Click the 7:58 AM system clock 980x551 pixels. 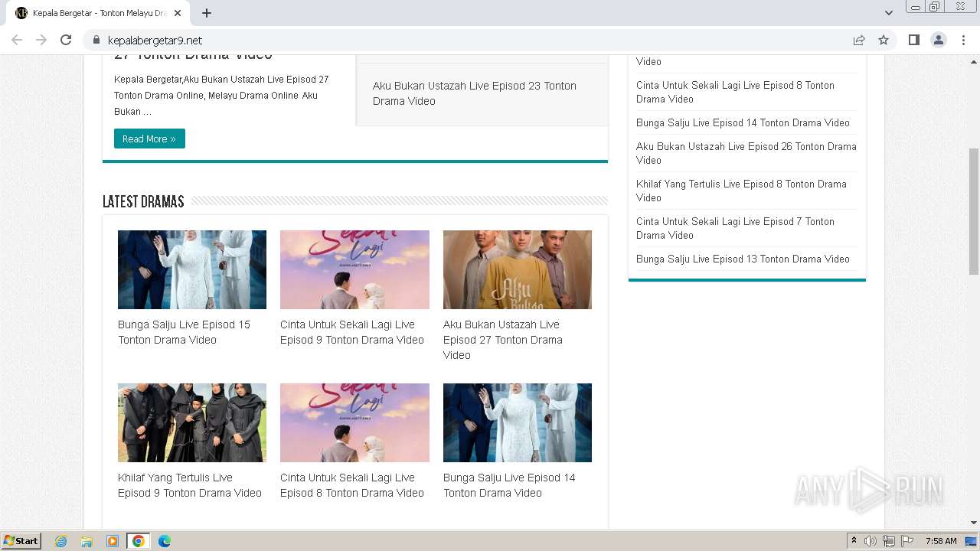pos(941,541)
